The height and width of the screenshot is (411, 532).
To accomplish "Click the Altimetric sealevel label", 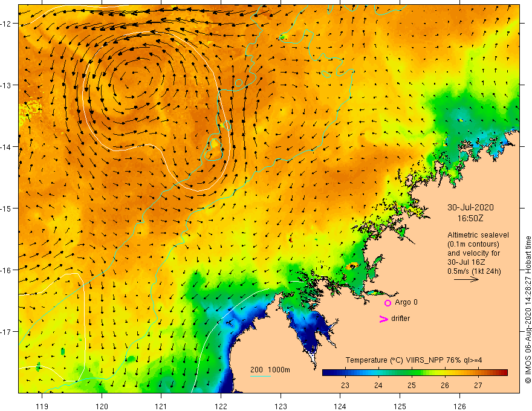I will [478, 235].
